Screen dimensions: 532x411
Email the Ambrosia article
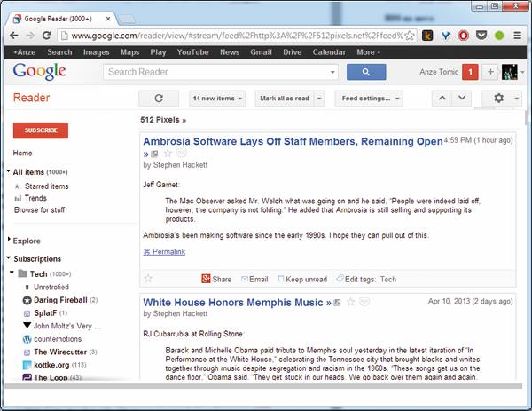(254, 280)
